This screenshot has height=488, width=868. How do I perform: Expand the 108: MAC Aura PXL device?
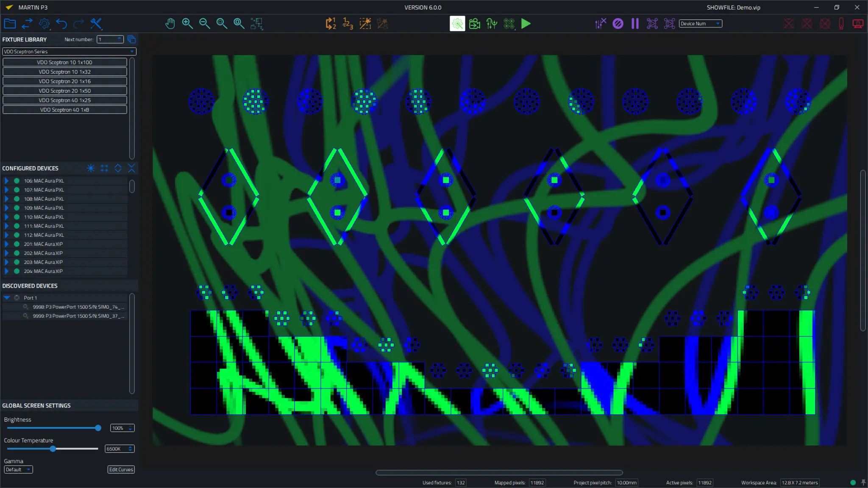6,199
